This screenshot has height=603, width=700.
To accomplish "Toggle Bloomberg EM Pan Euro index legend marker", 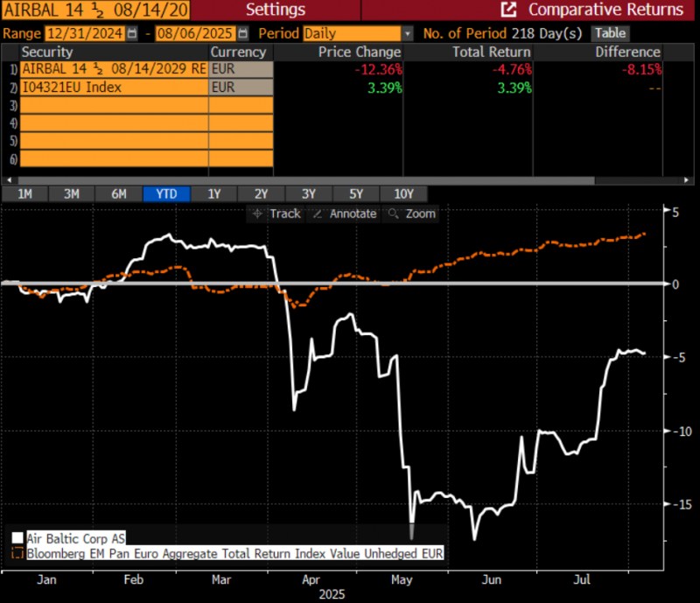I will point(17,553).
